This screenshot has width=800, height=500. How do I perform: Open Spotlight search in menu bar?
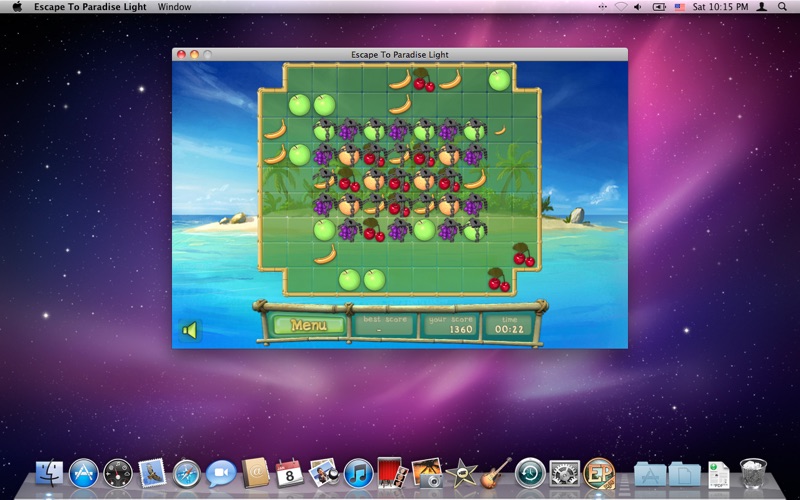coord(782,7)
